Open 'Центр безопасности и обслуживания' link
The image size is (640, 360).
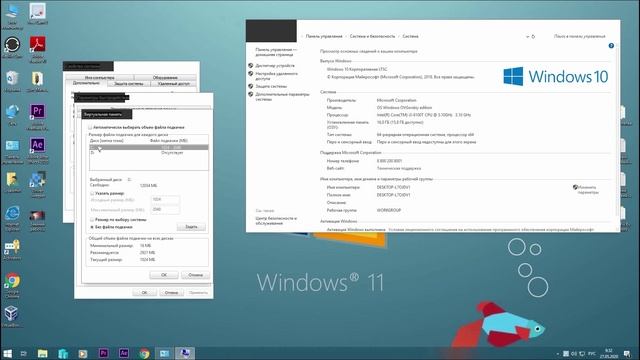click(x=276, y=221)
